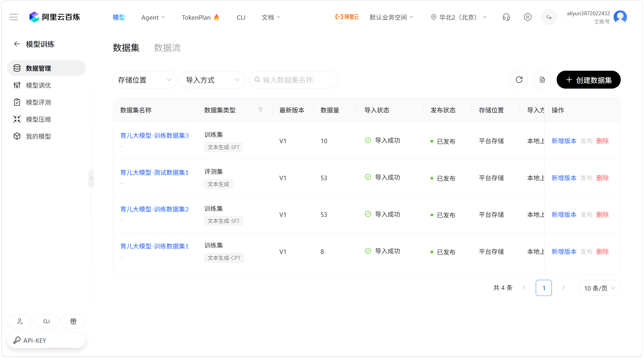Open the 默认业务空间 workspace dropdown
This screenshot has height=358, width=644.
[x=391, y=18]
